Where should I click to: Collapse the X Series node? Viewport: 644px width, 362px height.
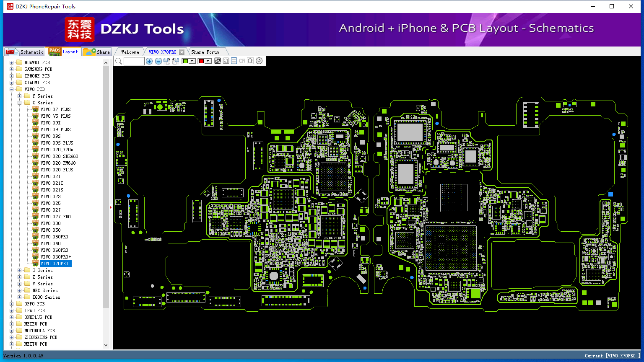click(x=19, y=103)
